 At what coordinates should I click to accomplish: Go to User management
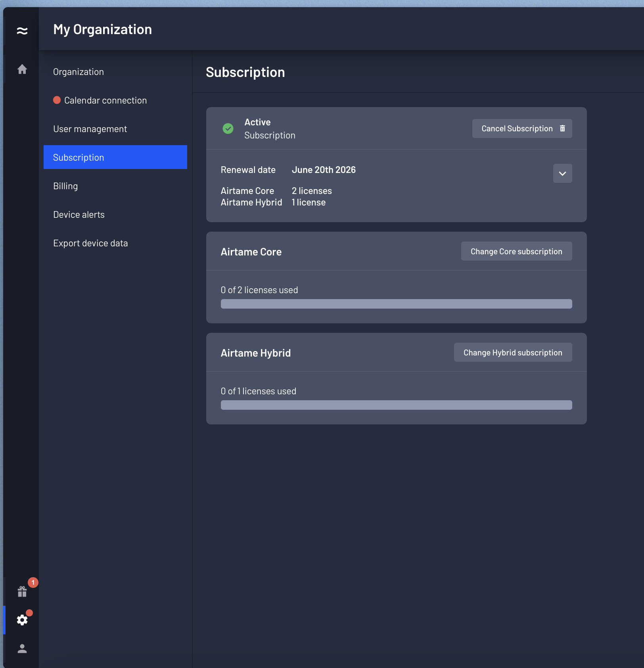(90, 129)
